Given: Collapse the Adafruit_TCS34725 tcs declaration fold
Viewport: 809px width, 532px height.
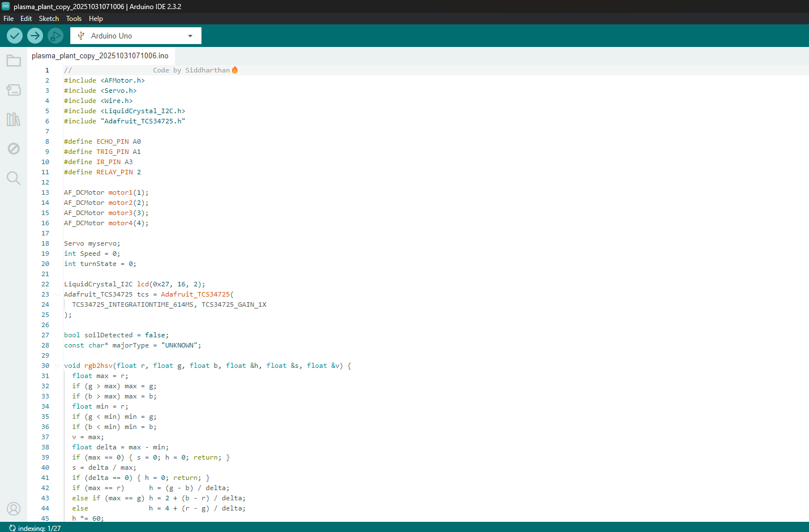Looking at the screenshot, I should tap(58, 294).
